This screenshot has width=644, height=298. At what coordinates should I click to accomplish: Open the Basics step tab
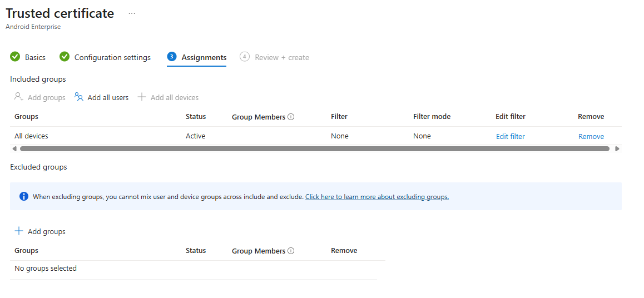click(x=35, y=57)
